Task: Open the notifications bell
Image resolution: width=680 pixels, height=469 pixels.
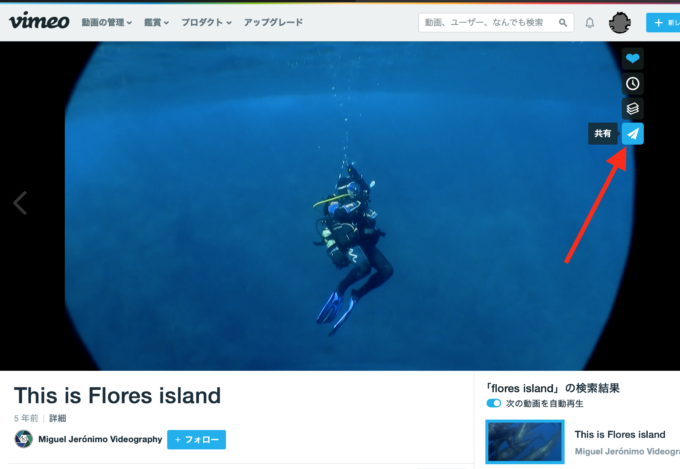Action: click(589, 23)
